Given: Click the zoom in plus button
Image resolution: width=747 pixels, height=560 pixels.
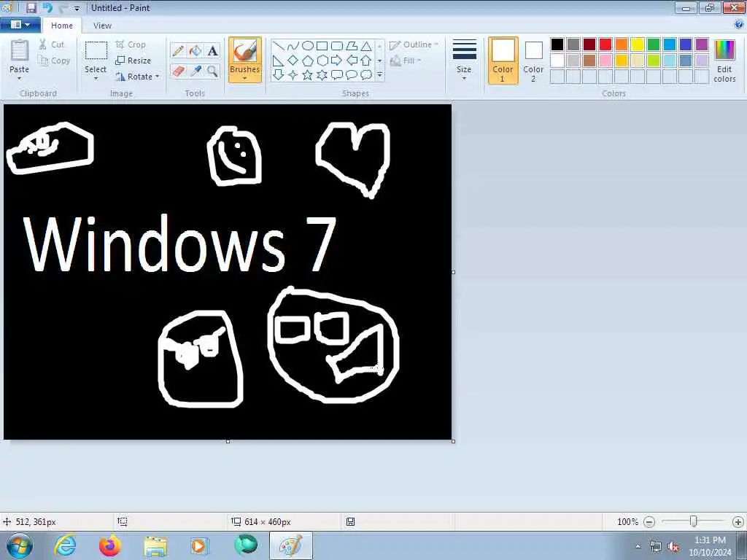Looking at the screenshot, I should tap(738, 522).
